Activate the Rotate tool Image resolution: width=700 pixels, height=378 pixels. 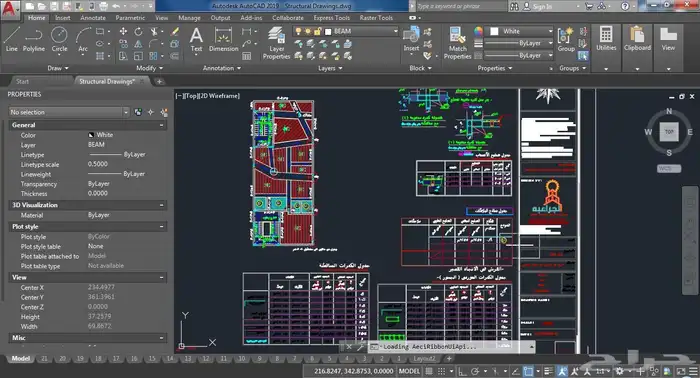(138, 32)
